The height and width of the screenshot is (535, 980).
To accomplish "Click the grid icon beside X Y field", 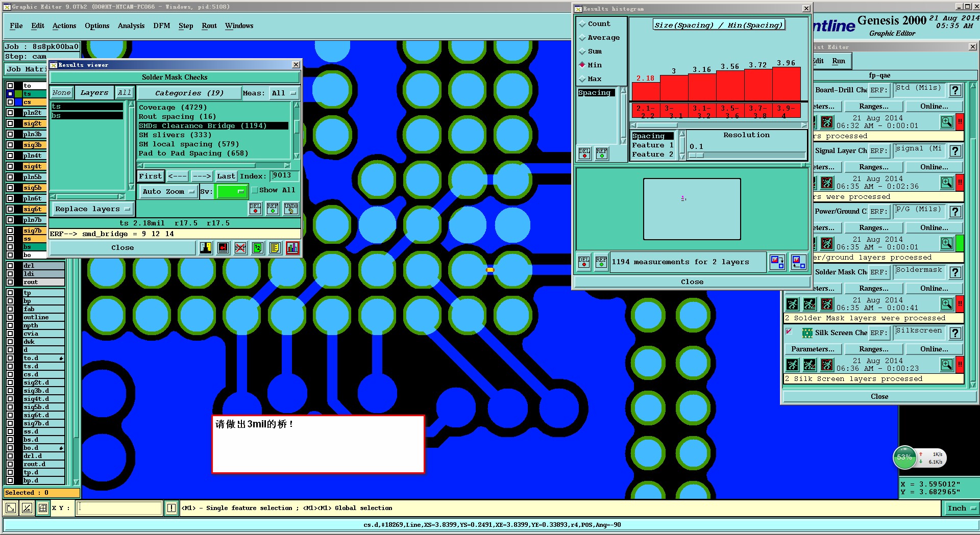I will 43,508.
